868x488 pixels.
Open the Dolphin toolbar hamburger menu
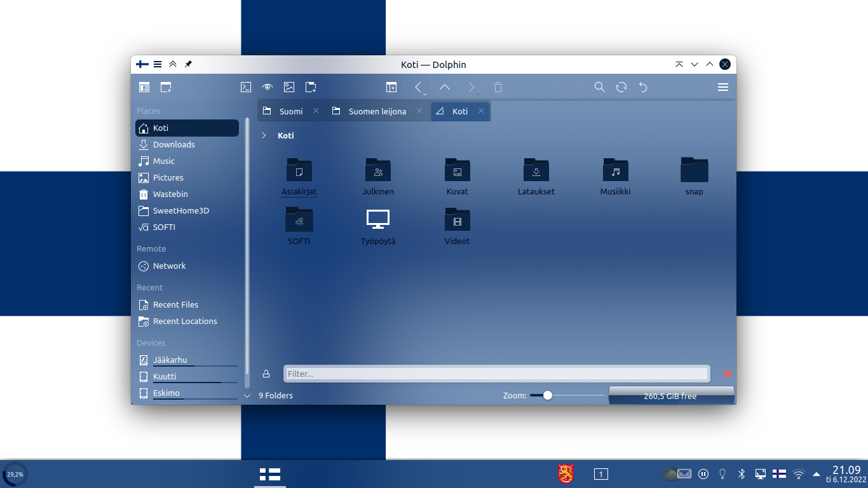pyautogui.click(x=722, y=87)
